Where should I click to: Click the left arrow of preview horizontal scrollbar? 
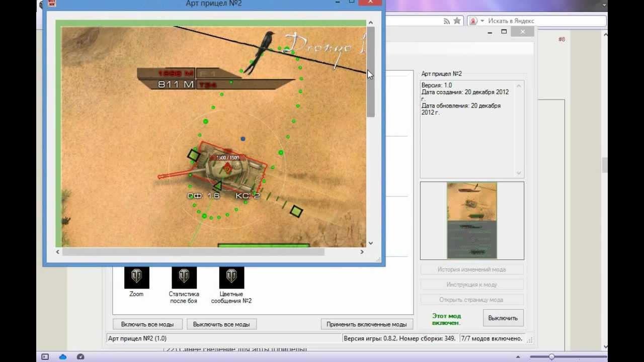pos(58,252)
